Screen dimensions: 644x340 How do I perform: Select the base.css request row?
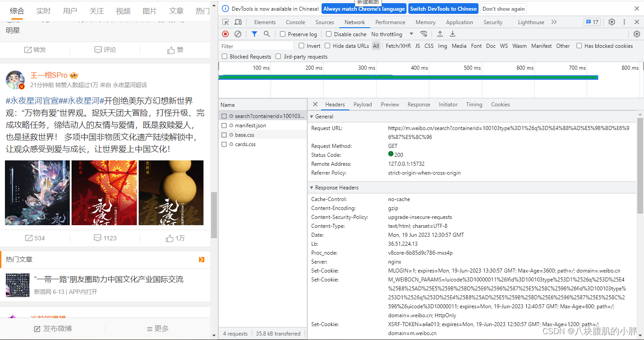[263, 134]
